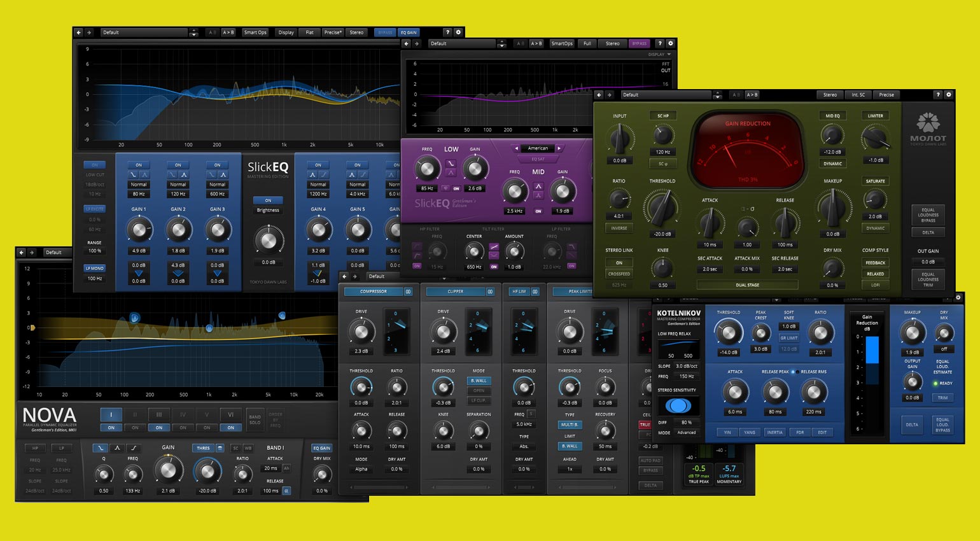This screenshot has width=980, height=541.
Task: Open Default preset dropdown in Molot window
Action: tap(665, 94)
